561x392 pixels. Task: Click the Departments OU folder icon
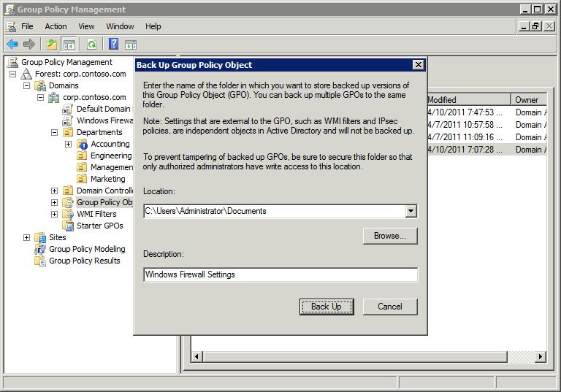(68, 132)
